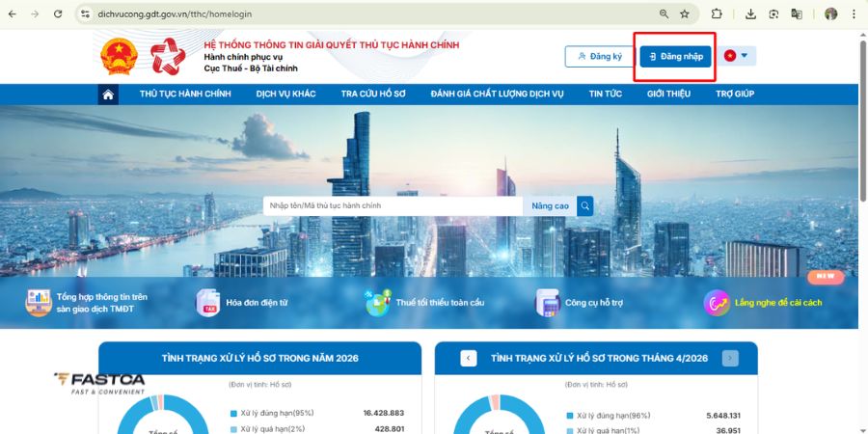This screenshot has height=434, width=868.
Task: Click the Hóa đơn điện tử invoice icon
Action: pos(208,303)
